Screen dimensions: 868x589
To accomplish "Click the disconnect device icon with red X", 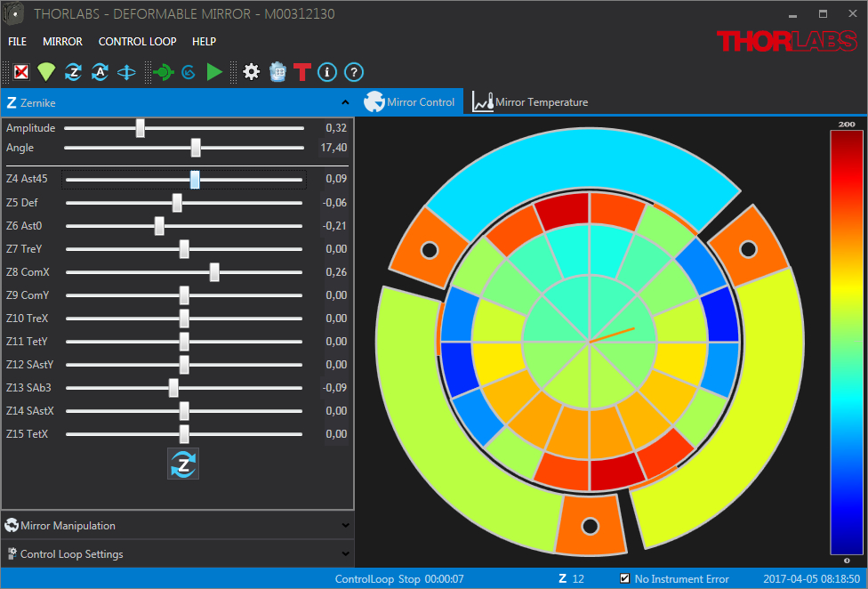I will coord(21,72).
